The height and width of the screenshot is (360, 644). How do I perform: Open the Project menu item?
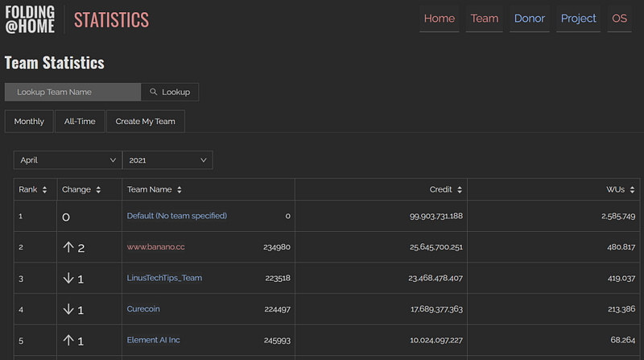[x=578, y=19]
